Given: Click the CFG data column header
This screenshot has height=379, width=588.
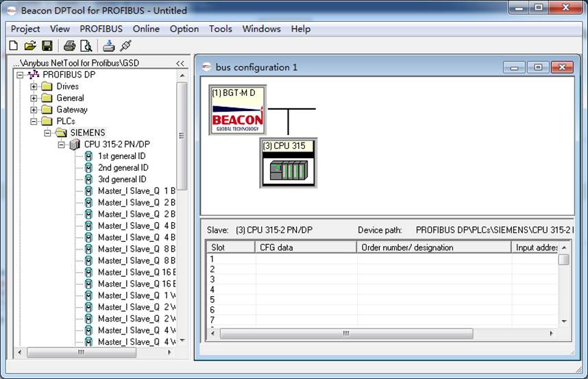Looking at the screenshot, I should pyautogui.click(x=306, y=247).
